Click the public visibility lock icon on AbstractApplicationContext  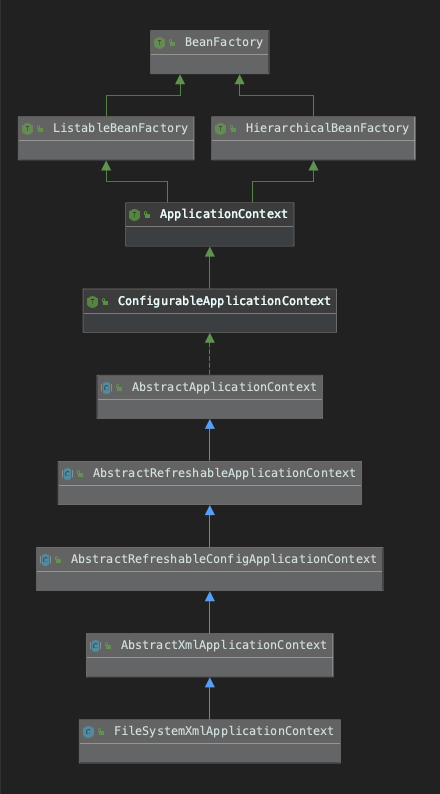coord(119,388)
